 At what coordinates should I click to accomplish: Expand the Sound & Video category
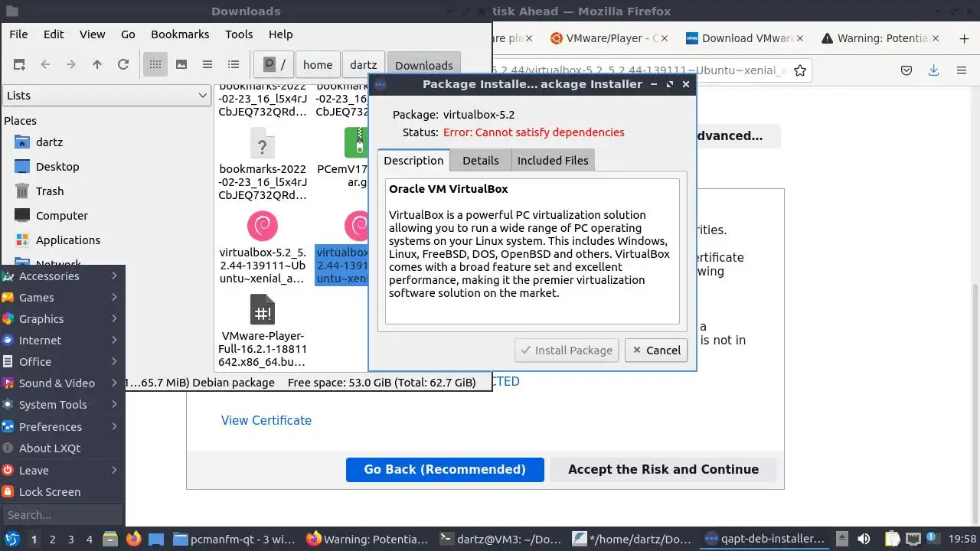point(62,383)
